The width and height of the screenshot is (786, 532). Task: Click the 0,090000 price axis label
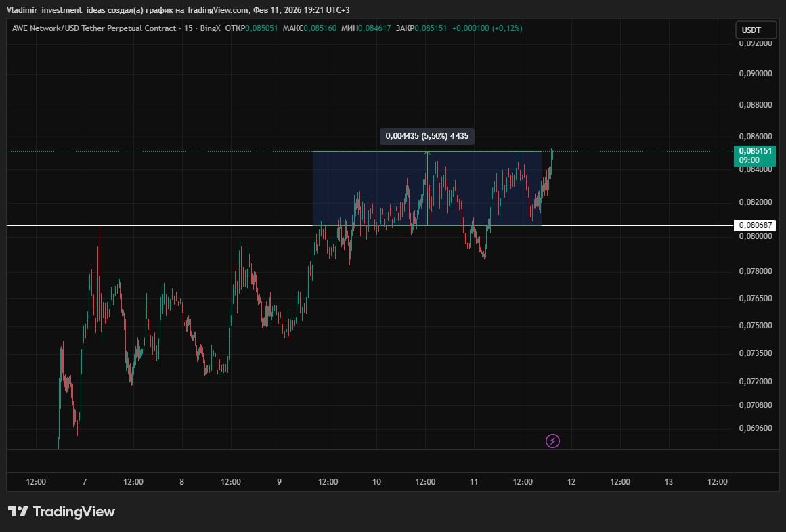[756, 74]
